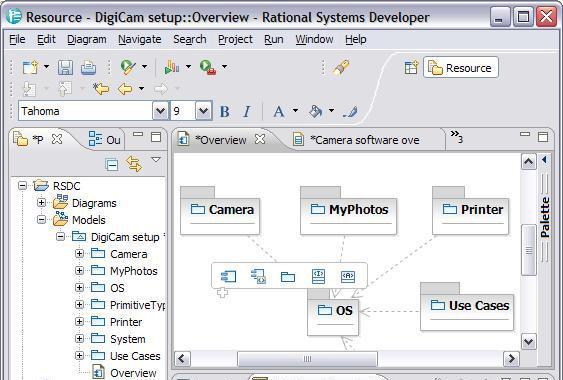This screenshot has width=563, height=380.
Task: Open the profile icon dropdown arrow
Action: [189, 66]
